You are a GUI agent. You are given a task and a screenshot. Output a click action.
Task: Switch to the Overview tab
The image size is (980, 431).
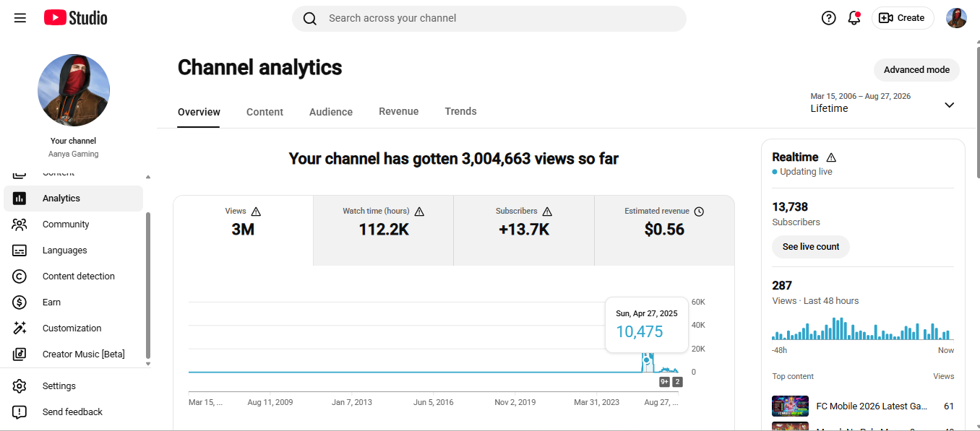(199, 112)
